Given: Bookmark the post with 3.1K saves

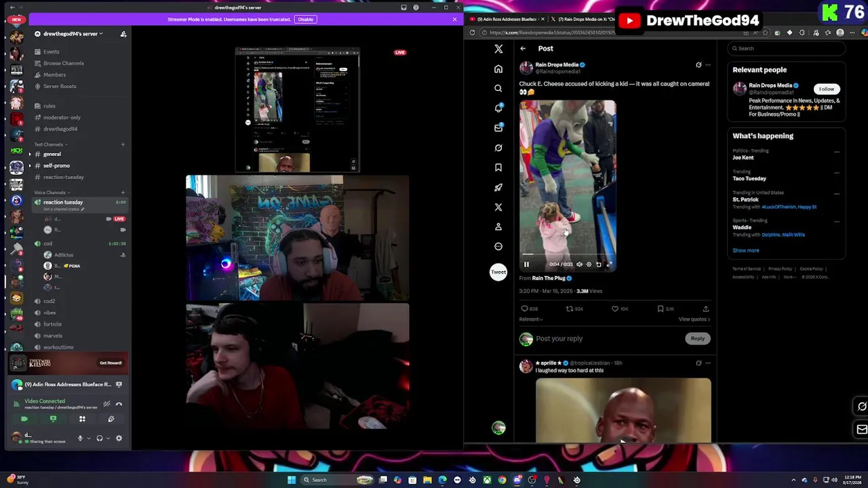Looking at the screenshot, I should (660, 309).
